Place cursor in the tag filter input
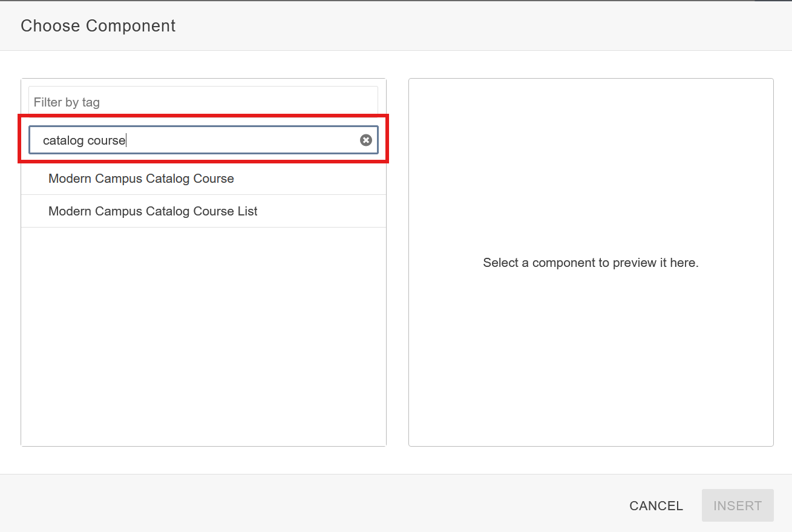The image size is (792, 532). click(203, 102)
